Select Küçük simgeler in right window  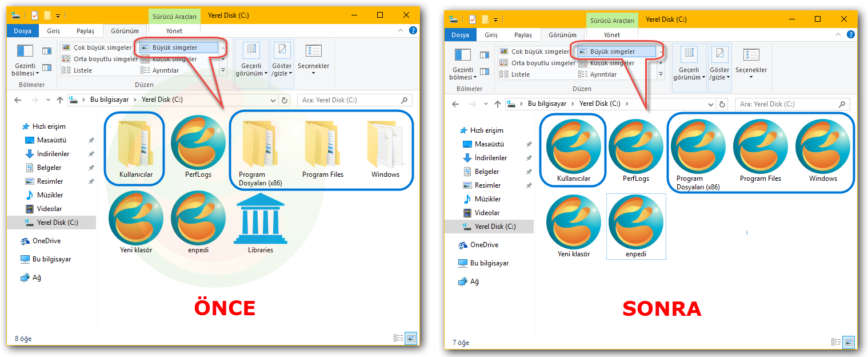click(x=606, y=63)
